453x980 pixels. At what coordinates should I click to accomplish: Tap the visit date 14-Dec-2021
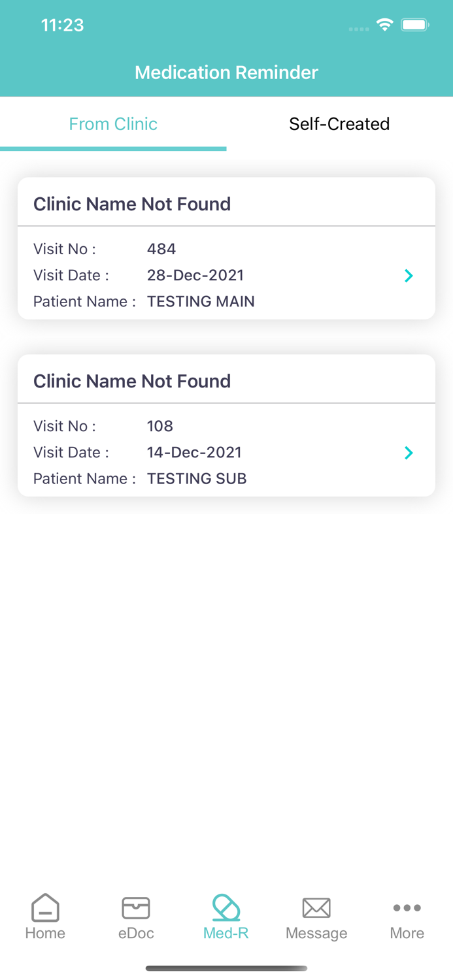pyautogui.click(x=194, y=452)
